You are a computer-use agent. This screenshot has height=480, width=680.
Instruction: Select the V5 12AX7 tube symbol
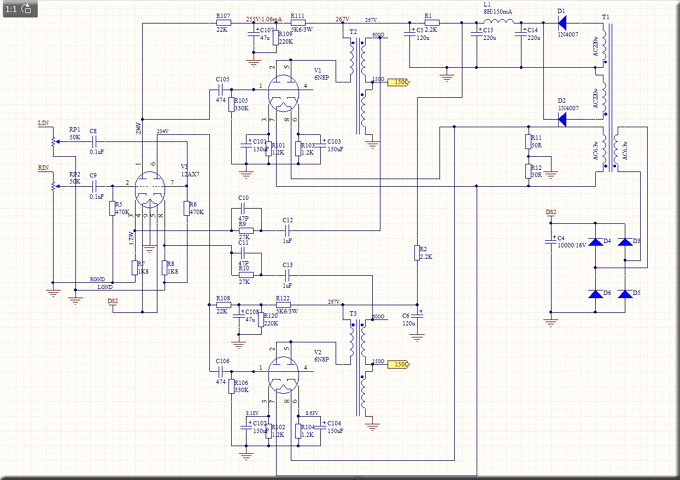point(150,192)
